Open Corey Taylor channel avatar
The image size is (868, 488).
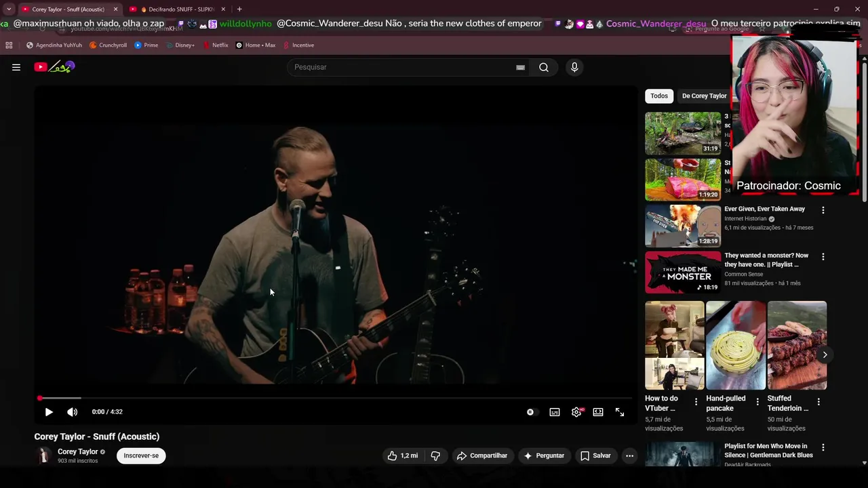(x=44, y=455)
